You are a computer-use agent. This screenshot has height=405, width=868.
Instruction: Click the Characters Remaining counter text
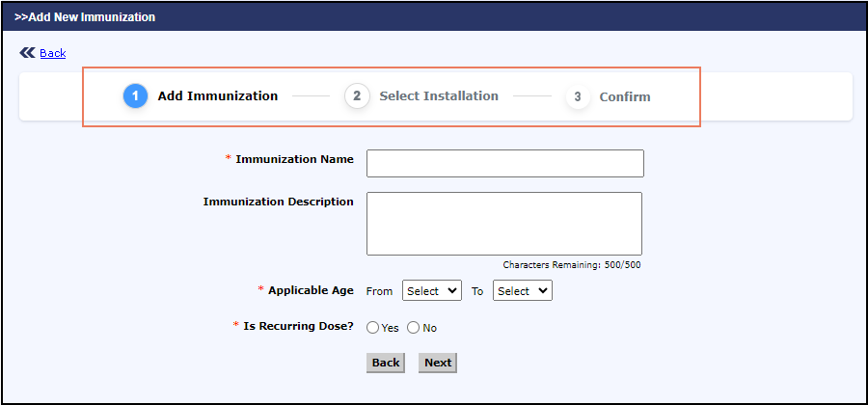572,264
